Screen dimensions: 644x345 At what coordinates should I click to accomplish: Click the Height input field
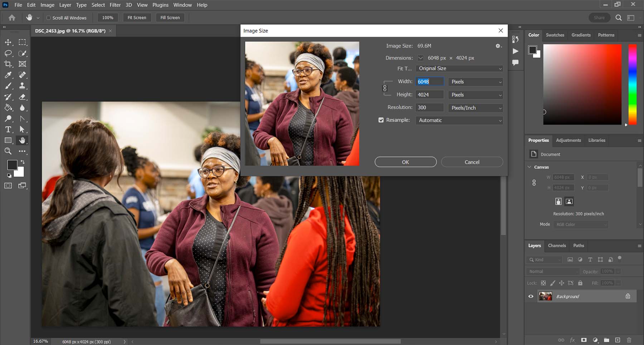coord(429,95)
